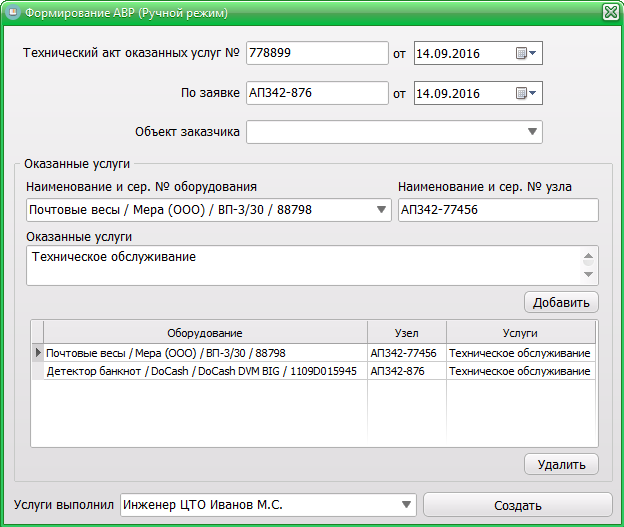Close the Формирование АВР window
This screenshot has height=527, width=624.
(610, 13)
